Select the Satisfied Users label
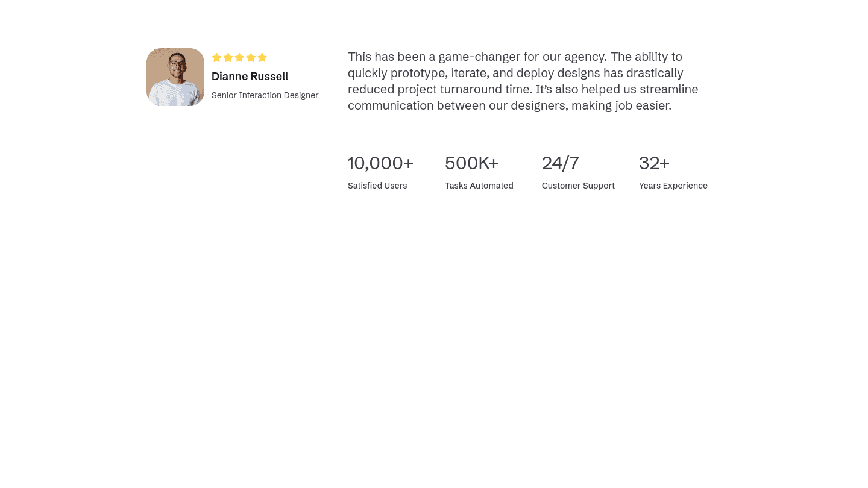The height and width of the screenshot is (488, 868). point(377,186)
